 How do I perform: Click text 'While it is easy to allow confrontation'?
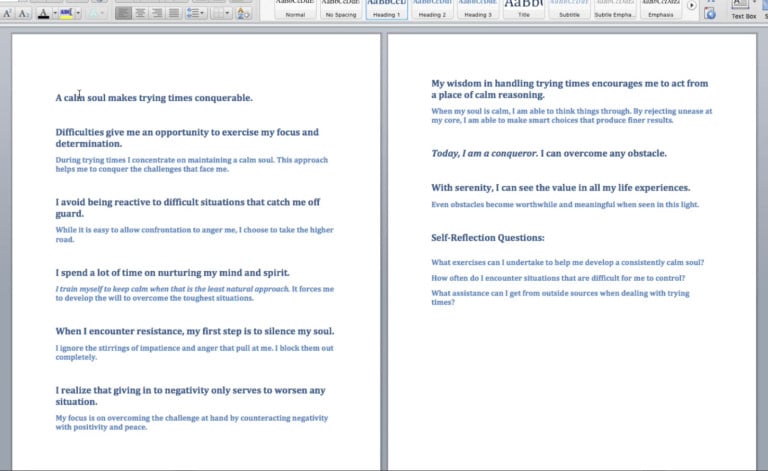coord(194,235)
